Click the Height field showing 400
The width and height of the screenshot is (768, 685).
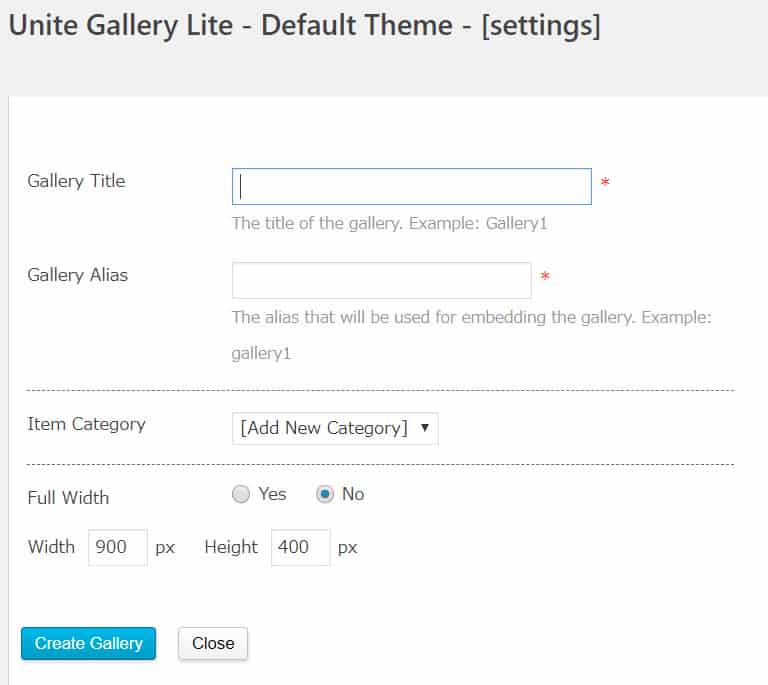[x=300, y=547]
